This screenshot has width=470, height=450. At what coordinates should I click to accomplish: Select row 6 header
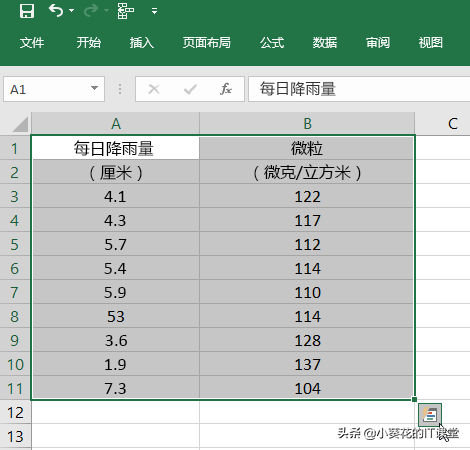(15, 268)
